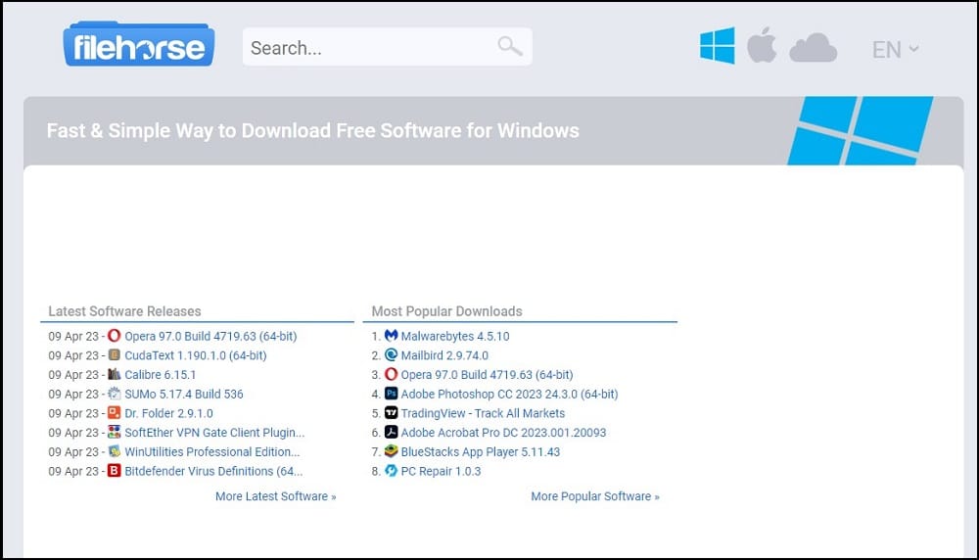
Task: Open Malwarebytes 4.5.10 link
Action: [x=455, y=337]
